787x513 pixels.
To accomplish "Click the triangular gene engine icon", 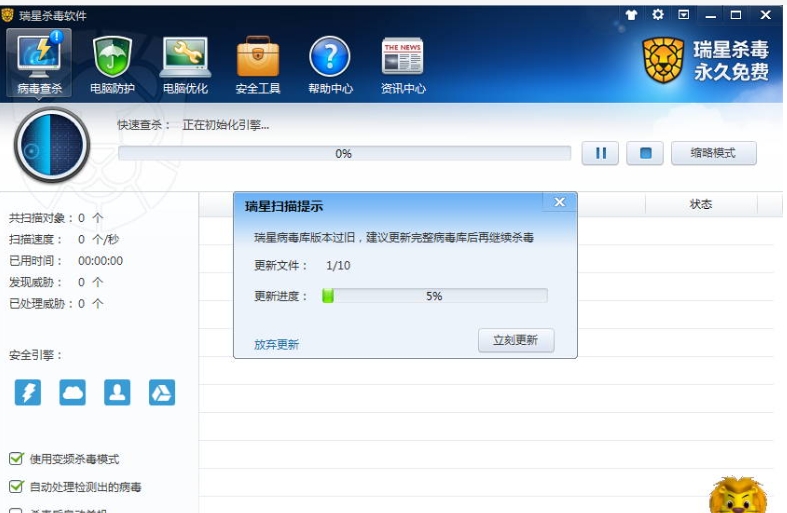I will 162,392.
